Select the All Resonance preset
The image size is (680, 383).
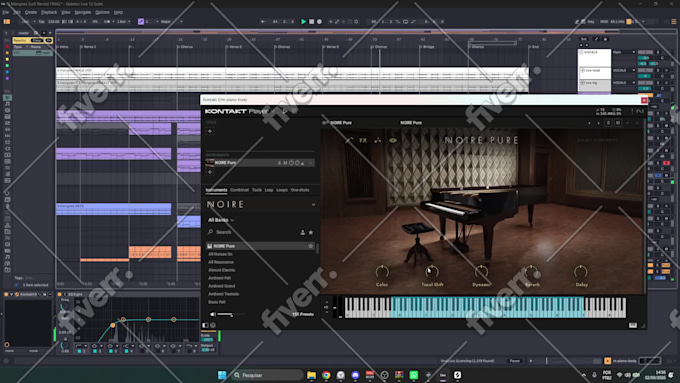[221, 262]
